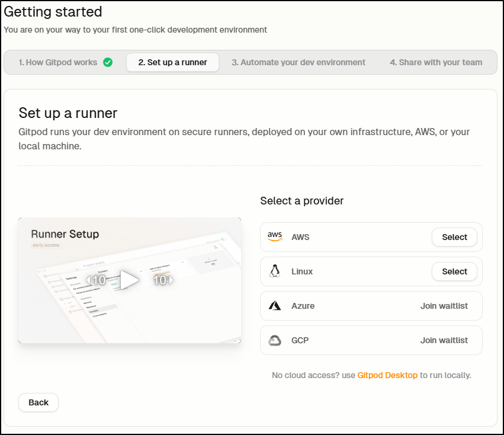Go back with the Back button
The width and height of the screenshot is (504, 435).
point(38,402)
